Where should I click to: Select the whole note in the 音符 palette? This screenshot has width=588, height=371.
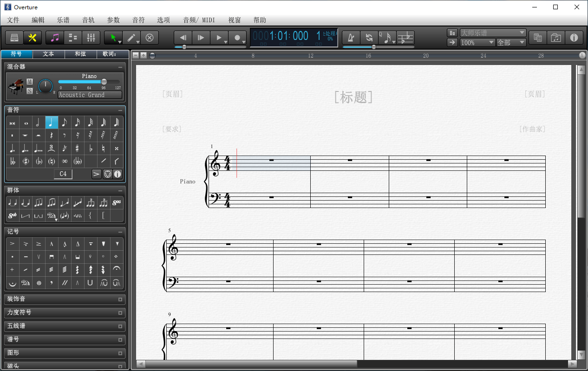point(25,123)
